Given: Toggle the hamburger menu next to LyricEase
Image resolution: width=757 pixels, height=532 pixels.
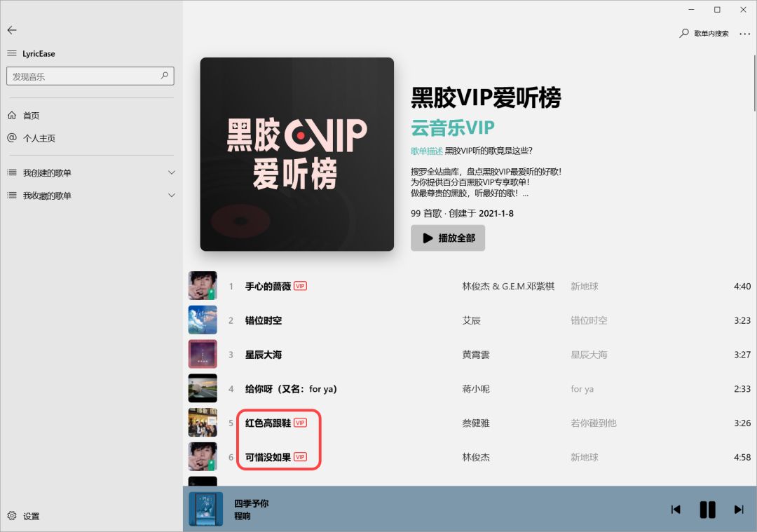Looking at the screenshot, I should pyautogui.click(x=12, y=53).
